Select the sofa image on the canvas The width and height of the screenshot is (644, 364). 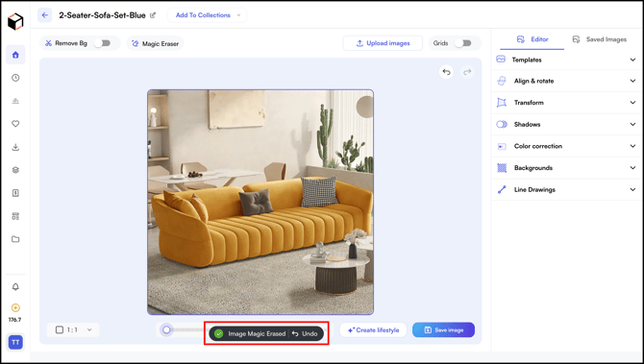point(260,203)
